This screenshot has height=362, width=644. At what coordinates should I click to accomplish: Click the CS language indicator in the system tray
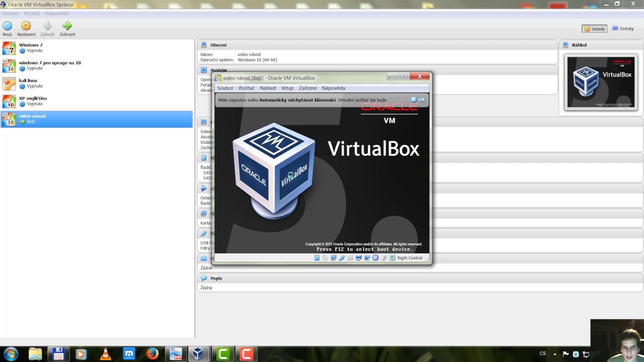[542, 353]
